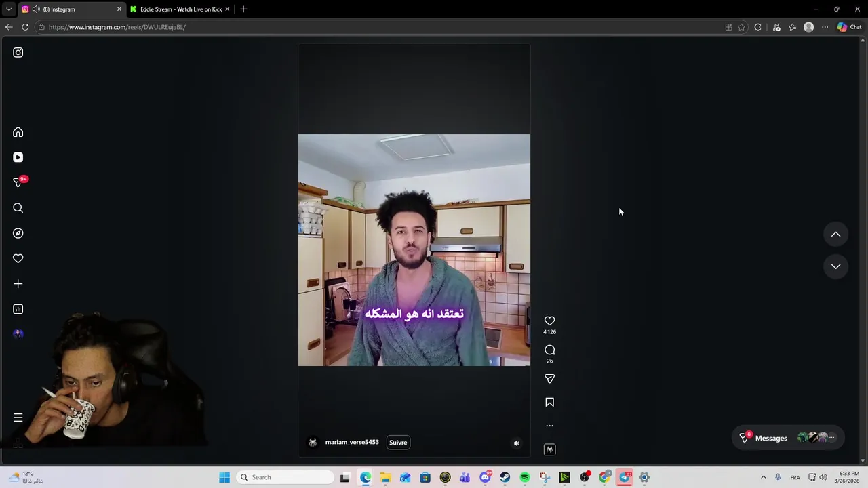This screenshot has width=868, height=488.
Task: Close the Instagram tab
Action: click(x=119, y=9)
